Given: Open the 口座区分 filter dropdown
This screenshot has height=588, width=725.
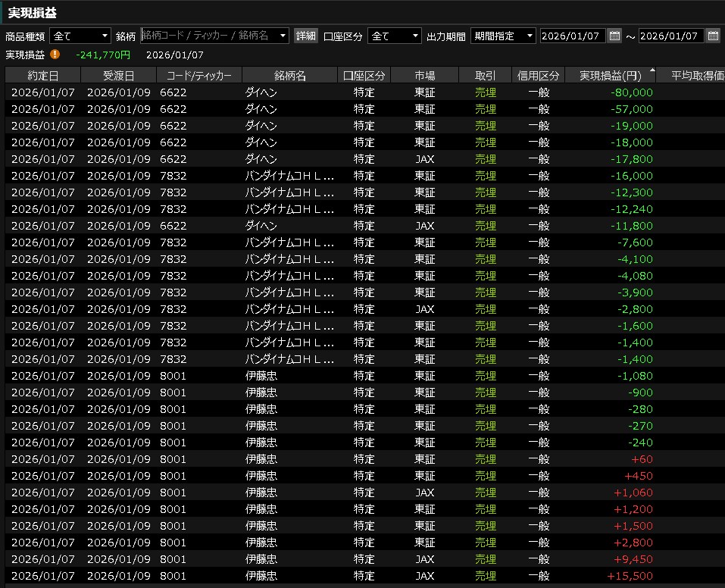Looking at the screenshot, I should (415, 36).
